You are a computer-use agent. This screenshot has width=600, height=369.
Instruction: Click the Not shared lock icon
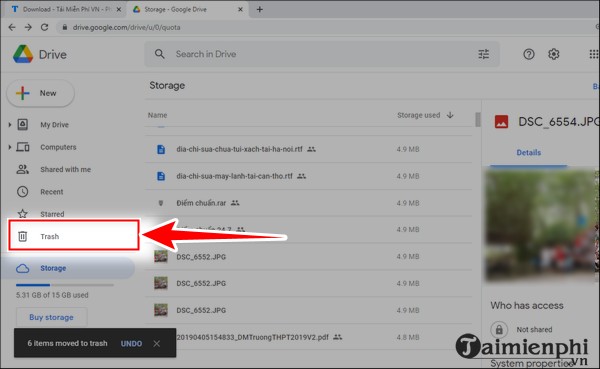pyautogui.click(x=499, y=329)
